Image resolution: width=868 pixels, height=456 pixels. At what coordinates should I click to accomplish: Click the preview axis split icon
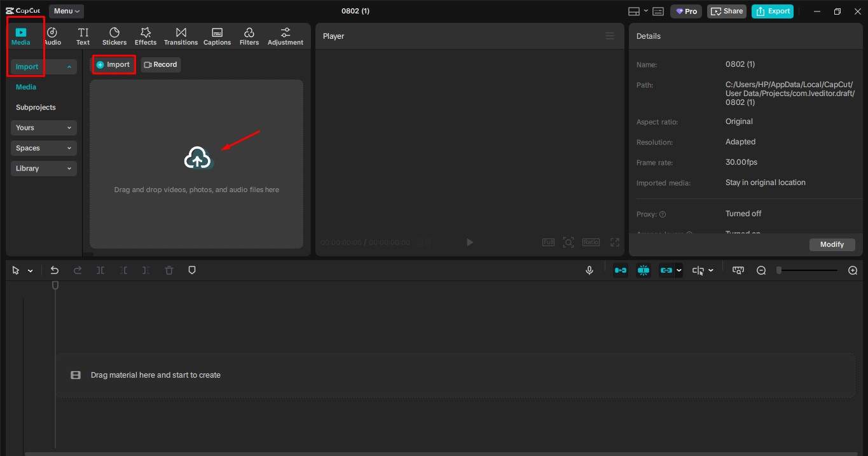[698, 270]
